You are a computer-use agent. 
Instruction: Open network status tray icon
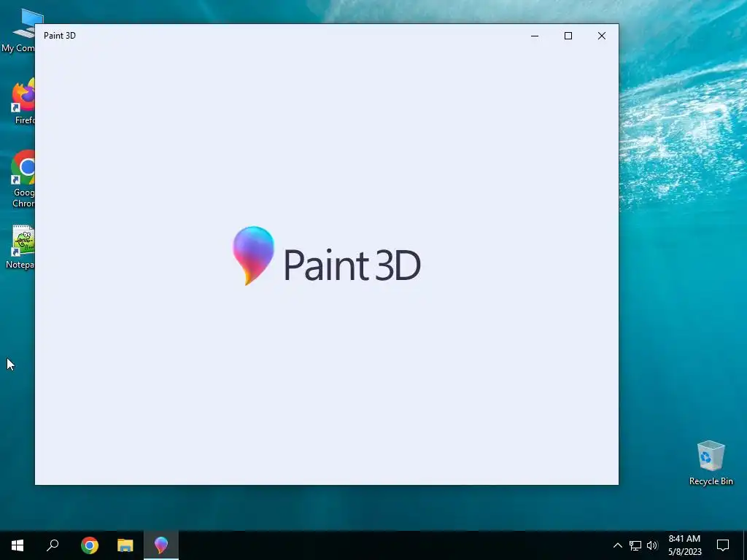point(635,545)
